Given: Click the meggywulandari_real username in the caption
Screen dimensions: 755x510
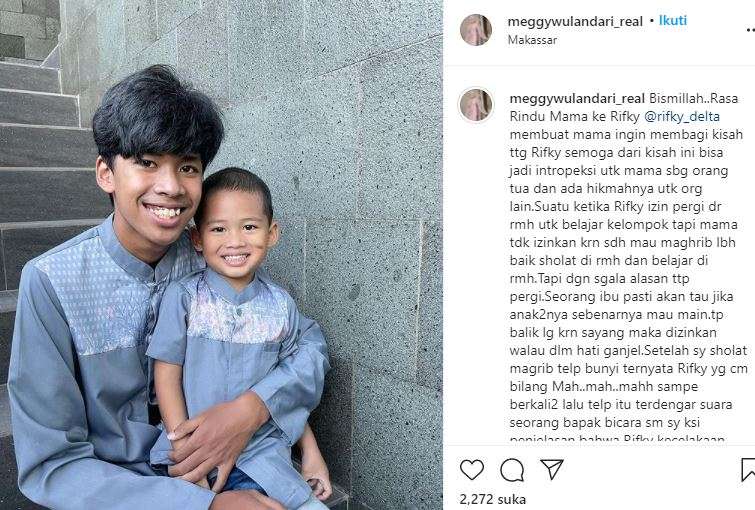Looking at the screenshot, I should pyautogui.click(x=577, y=99).
